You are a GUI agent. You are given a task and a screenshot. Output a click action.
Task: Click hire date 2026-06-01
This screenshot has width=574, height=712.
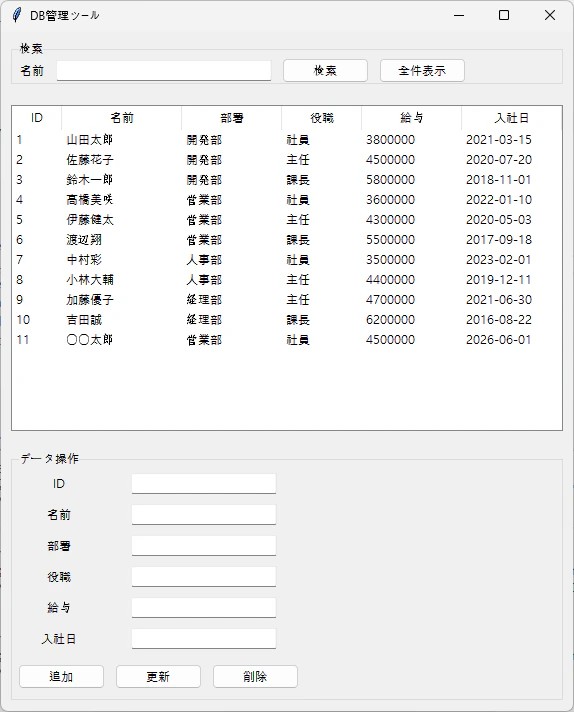tap(499, 340)
